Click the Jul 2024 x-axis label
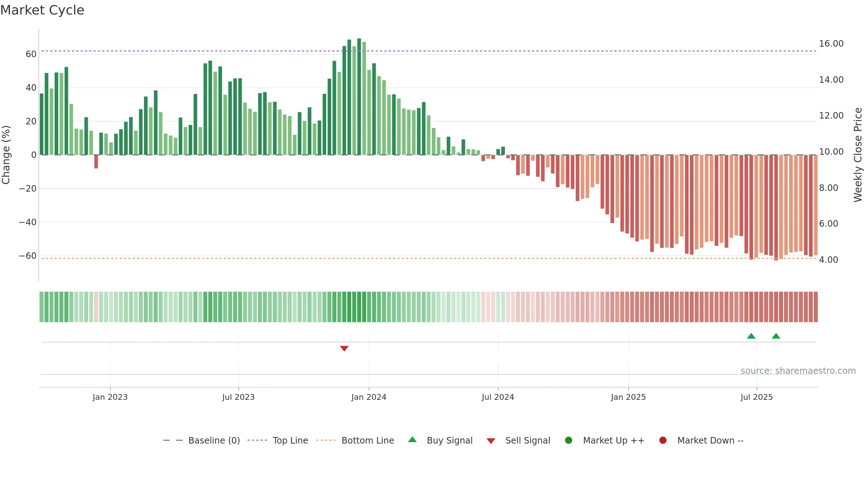The width and height of the screenshot is (868, 488). click(498, 397)
